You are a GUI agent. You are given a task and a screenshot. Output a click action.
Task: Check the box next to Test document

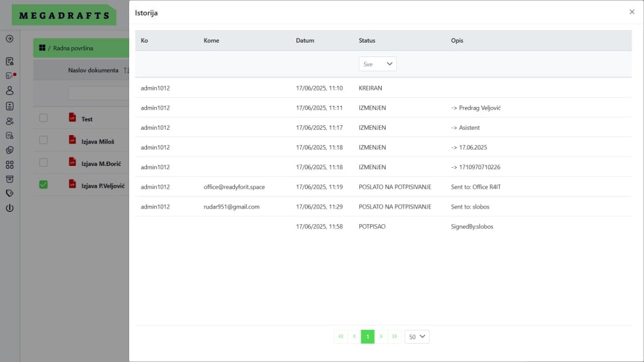(43, 118)
